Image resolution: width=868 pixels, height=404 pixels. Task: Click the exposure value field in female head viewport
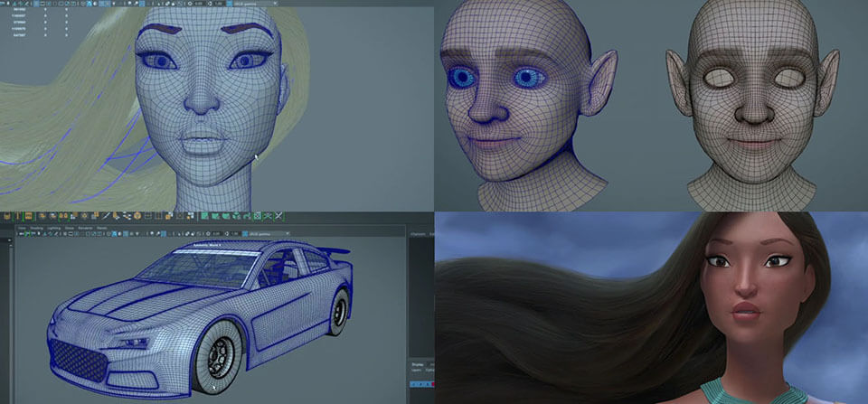(199, 4)
